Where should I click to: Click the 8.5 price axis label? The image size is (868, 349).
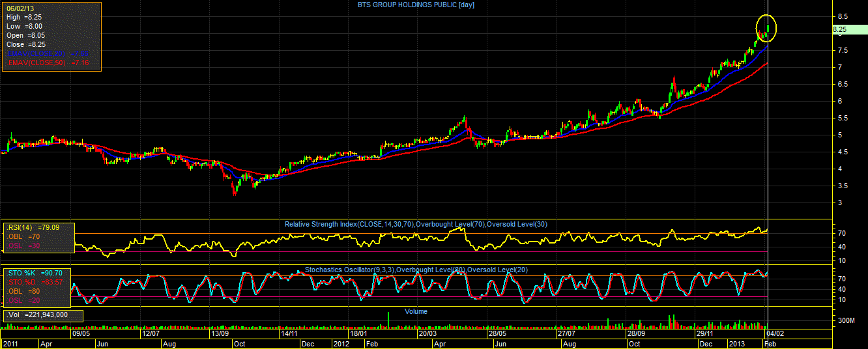click(843, 16)
